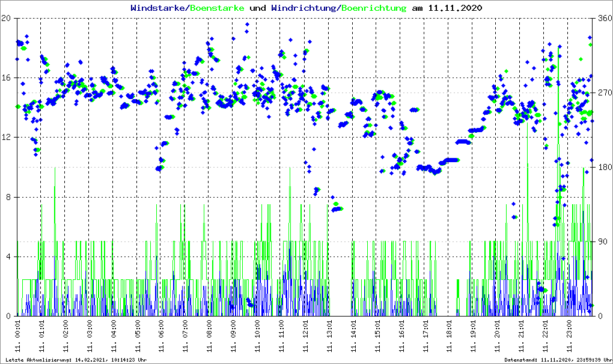Click the '20' label on left axis
Screen dimensions: 613x364
7,19
